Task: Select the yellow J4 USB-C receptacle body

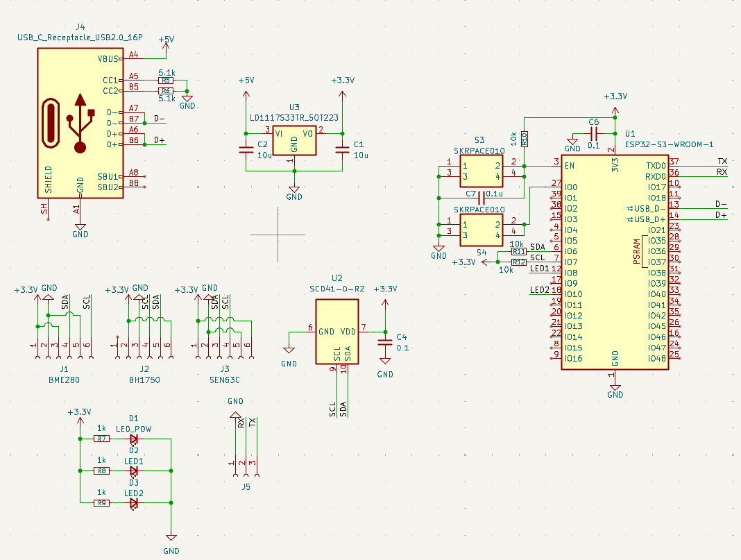Action: pos(80,124)
